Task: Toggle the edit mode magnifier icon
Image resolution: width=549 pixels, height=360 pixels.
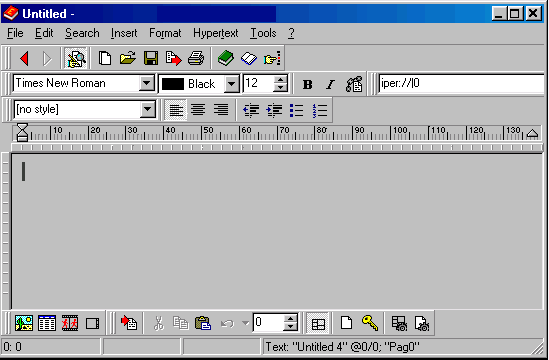Action: click(76, 58)
